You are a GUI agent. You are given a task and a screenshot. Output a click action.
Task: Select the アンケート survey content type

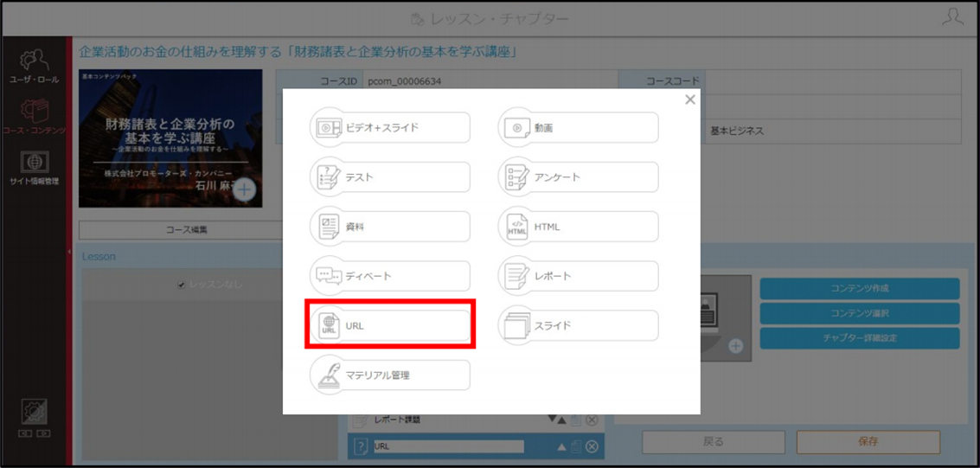click(x=578, y=176)
